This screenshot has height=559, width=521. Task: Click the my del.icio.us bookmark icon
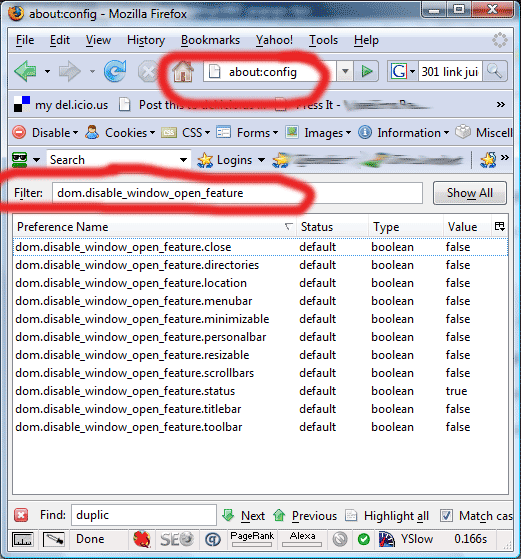coord(22,104)
